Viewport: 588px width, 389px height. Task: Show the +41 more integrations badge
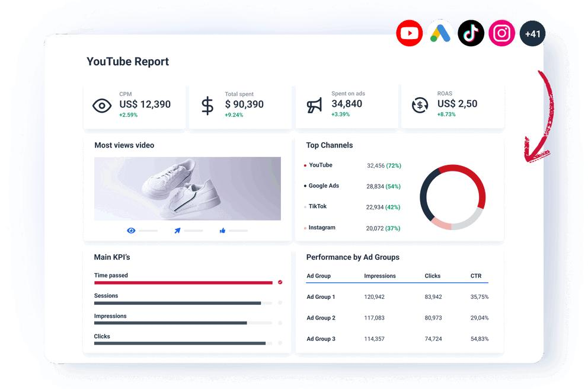532,33
